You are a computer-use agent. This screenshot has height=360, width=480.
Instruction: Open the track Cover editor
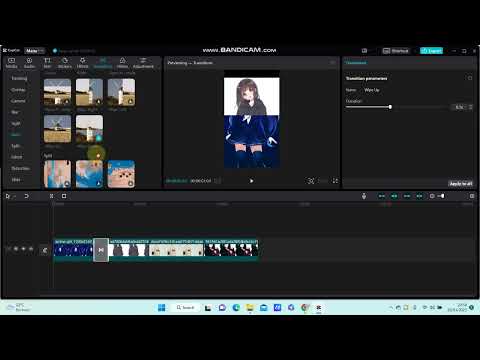tap(44, 250)
